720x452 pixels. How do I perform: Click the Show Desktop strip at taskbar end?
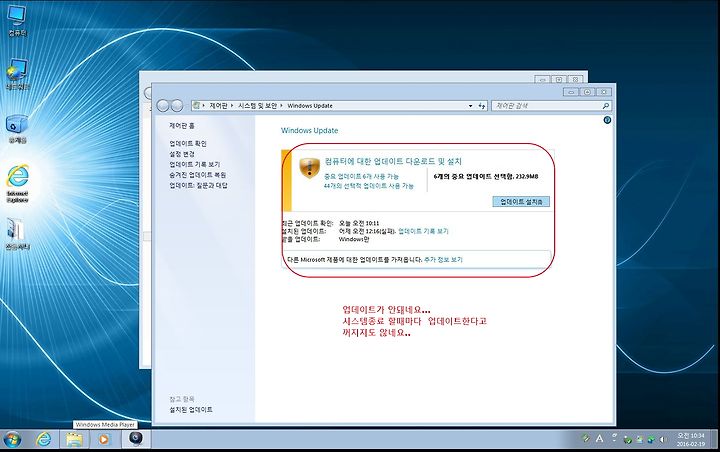[x=714, y=440]
